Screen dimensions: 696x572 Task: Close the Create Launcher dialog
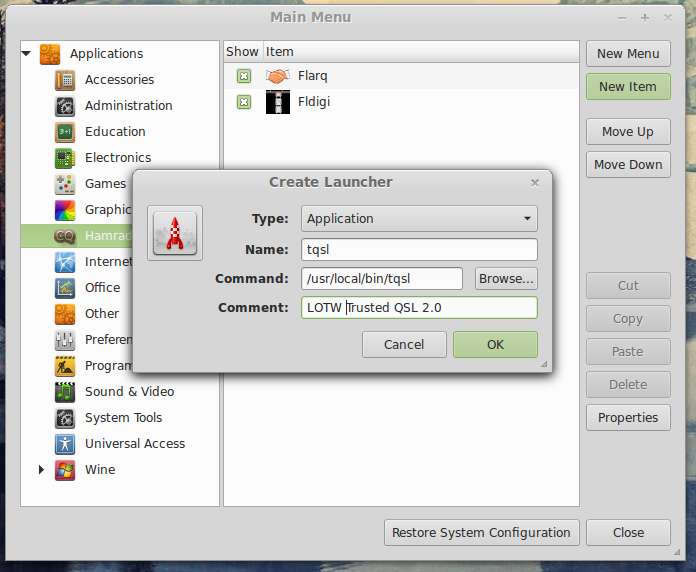535,183
